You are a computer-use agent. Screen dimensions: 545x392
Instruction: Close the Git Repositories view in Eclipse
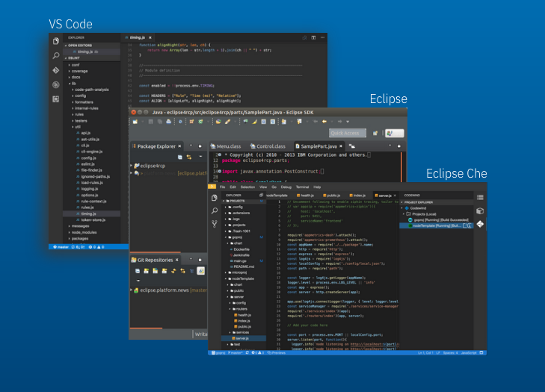[177, 260]
